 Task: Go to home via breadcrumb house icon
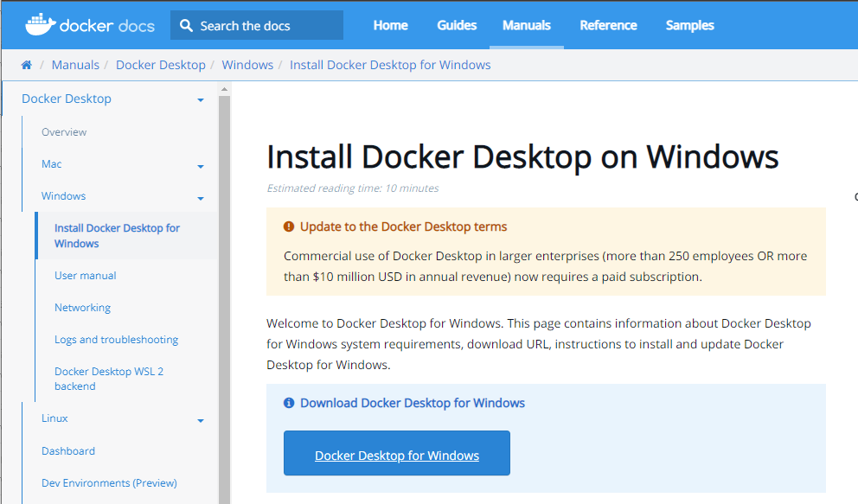[x=26, y=65]
